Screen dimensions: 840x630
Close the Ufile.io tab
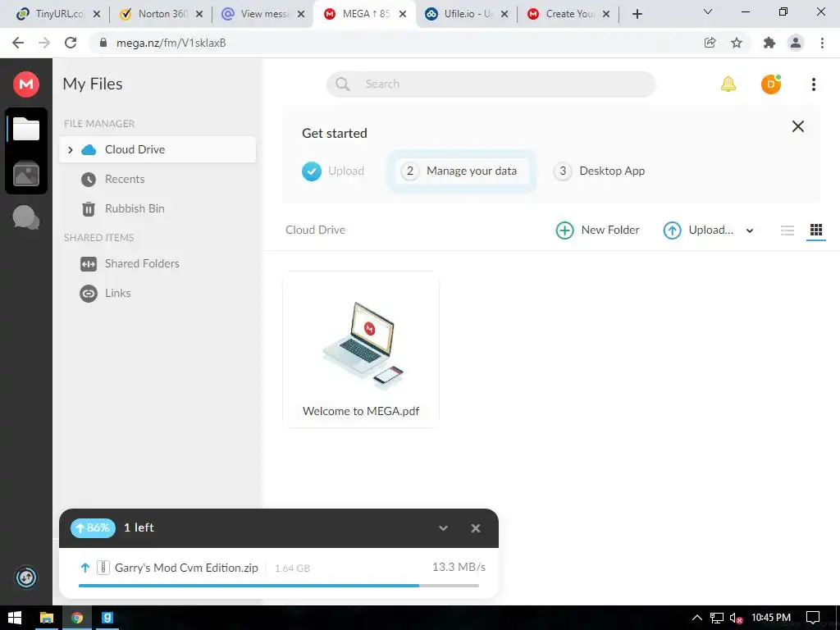coord(504,14)
